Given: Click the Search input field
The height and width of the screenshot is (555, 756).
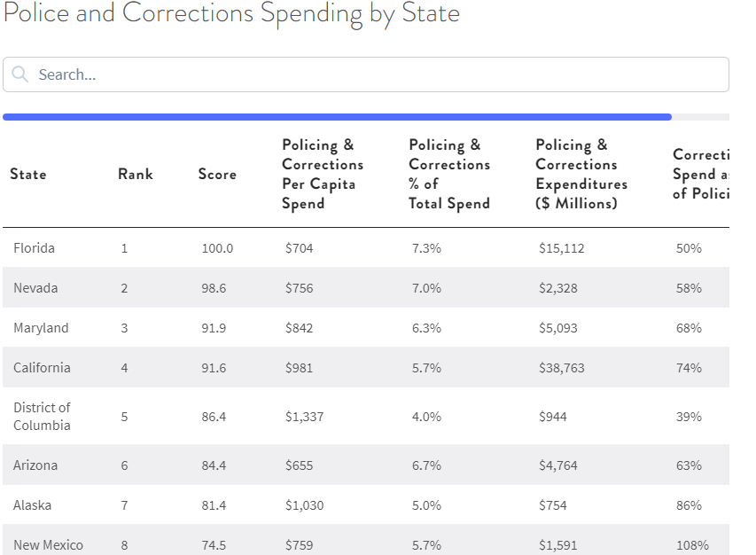Looking at the screenshot, I should [x=372, y=74].
